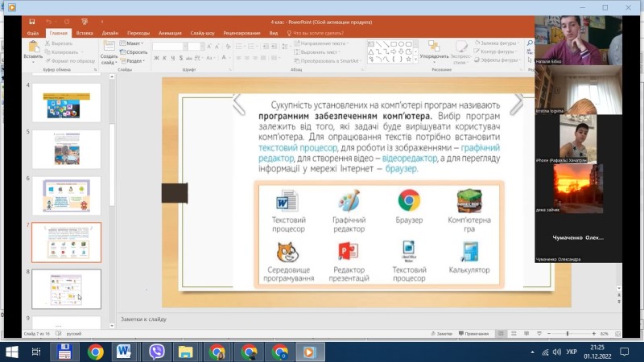This screenshot has width=644, height=362.
Task: Open Viber from the taskbar
Action: (156, 352)
